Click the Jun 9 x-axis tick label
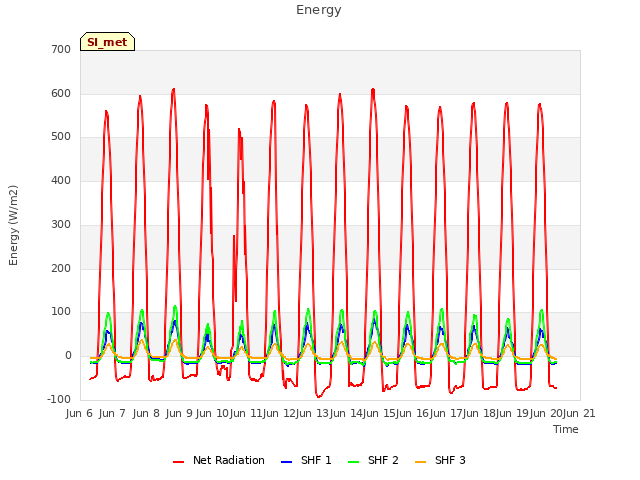The height and width of the screenshot is (480, 640). tap(179, 413)
